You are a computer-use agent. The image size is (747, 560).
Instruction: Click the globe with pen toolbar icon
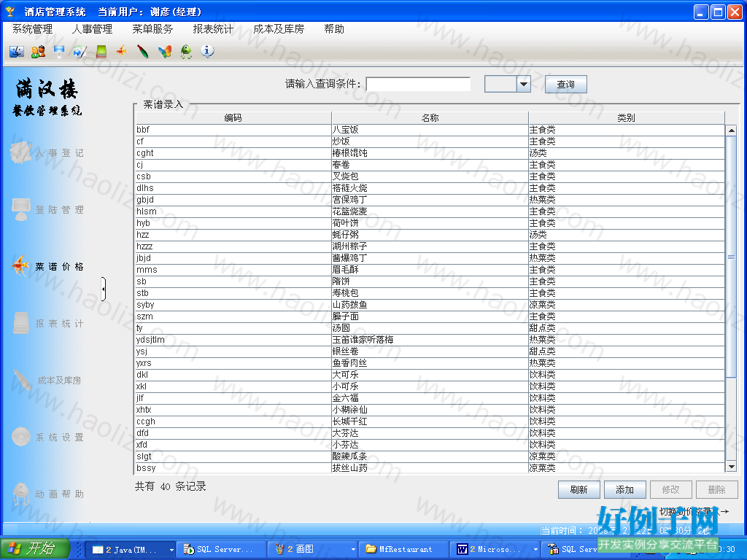(80, 51)
